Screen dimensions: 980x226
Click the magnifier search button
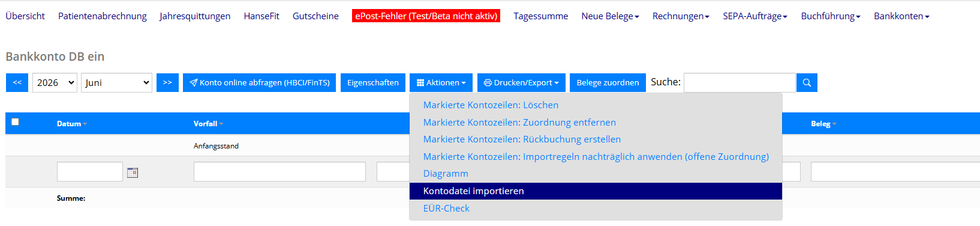point(807,82)
